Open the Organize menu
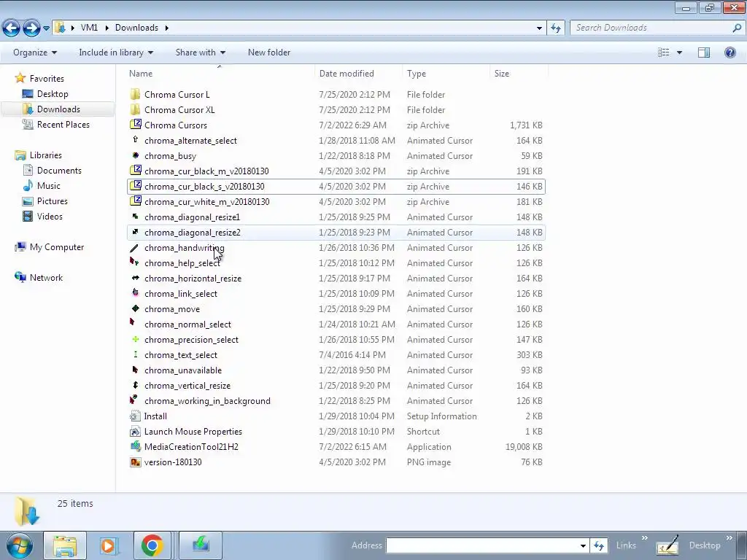747x560 pixels. (x=35, y=52)
